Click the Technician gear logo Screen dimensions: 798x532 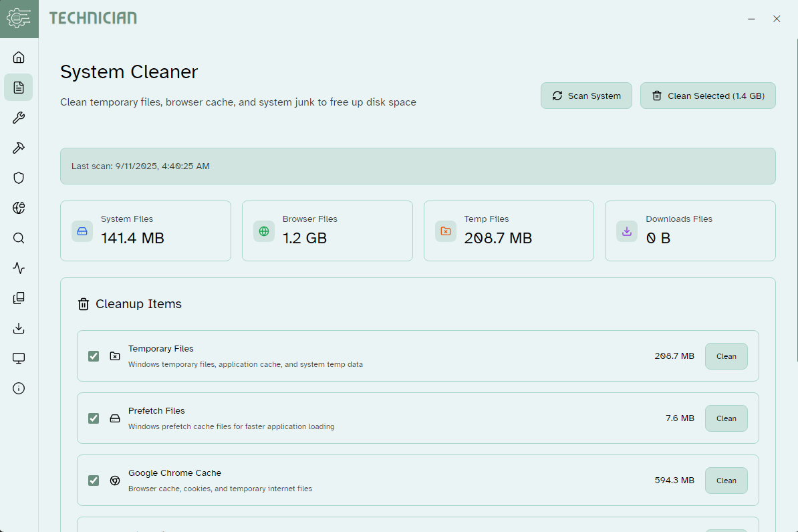coord(19,19)
